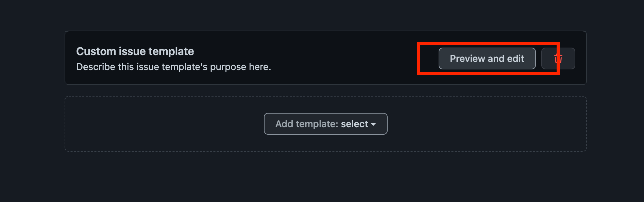Click 'Describe this issue template's purpose here'
644x202 pixels.
click(x=173, y=67)
